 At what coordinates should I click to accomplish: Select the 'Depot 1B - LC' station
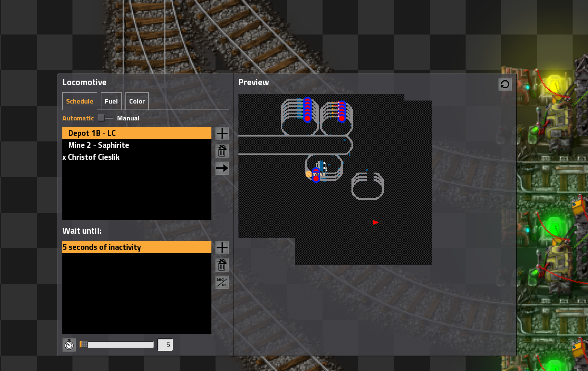pyautogui.click(x=137, y=133)
